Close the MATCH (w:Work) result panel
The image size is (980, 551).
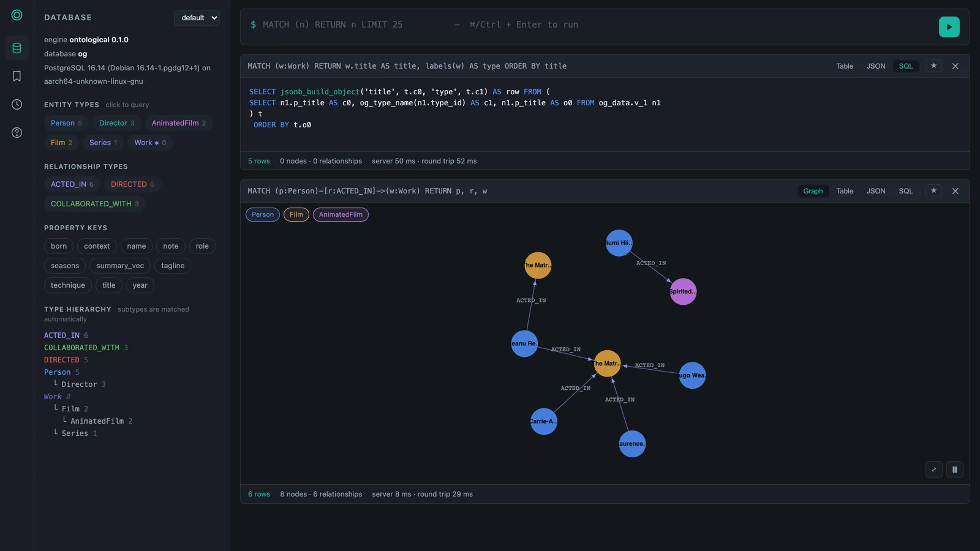click(x=955, y=66)
